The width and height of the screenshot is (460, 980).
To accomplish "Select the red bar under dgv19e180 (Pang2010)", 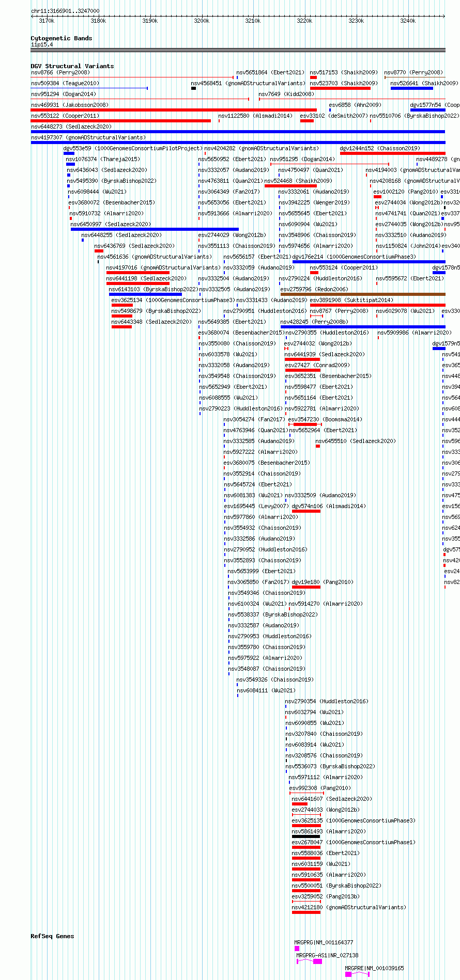I will click(x=306, y=587).
